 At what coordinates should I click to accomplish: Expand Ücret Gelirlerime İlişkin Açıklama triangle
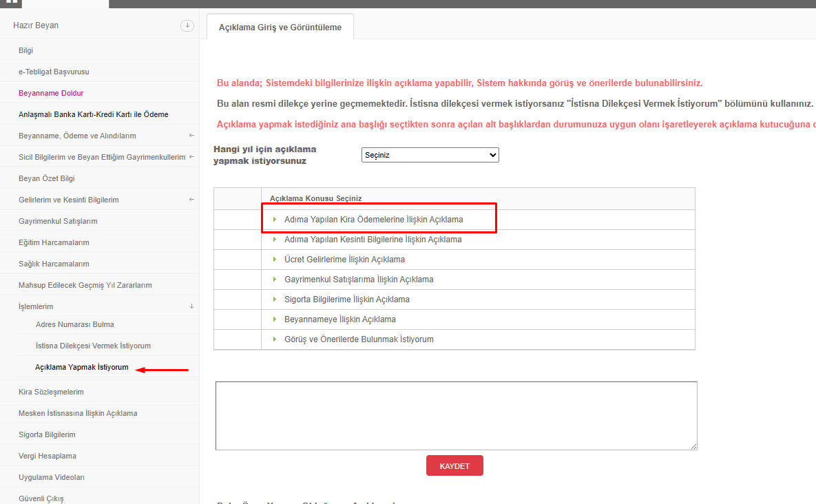(x=274, y=259)
